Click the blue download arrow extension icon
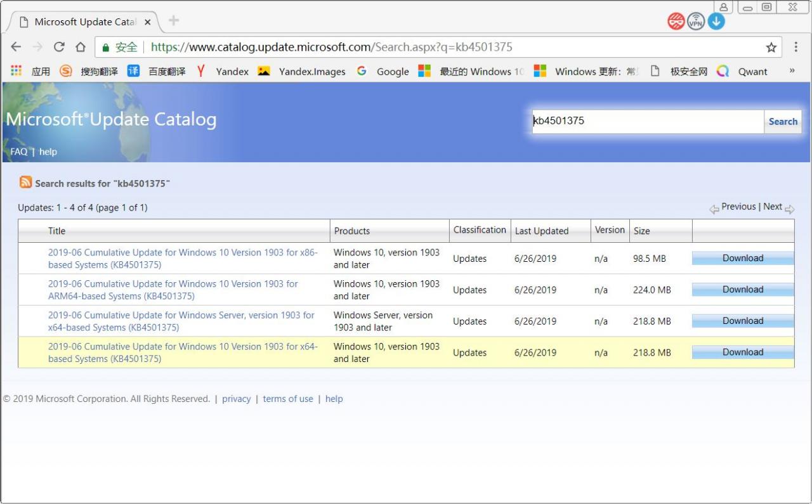 [716, 22]
